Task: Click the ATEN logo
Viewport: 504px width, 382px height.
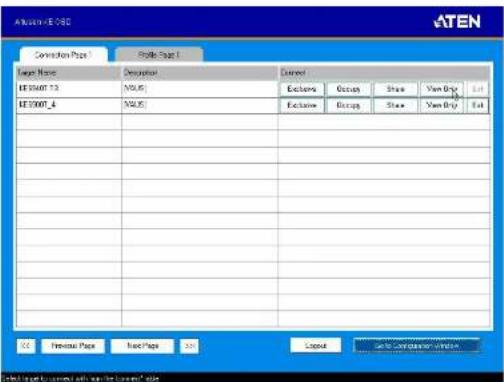Action: (457, 22)
